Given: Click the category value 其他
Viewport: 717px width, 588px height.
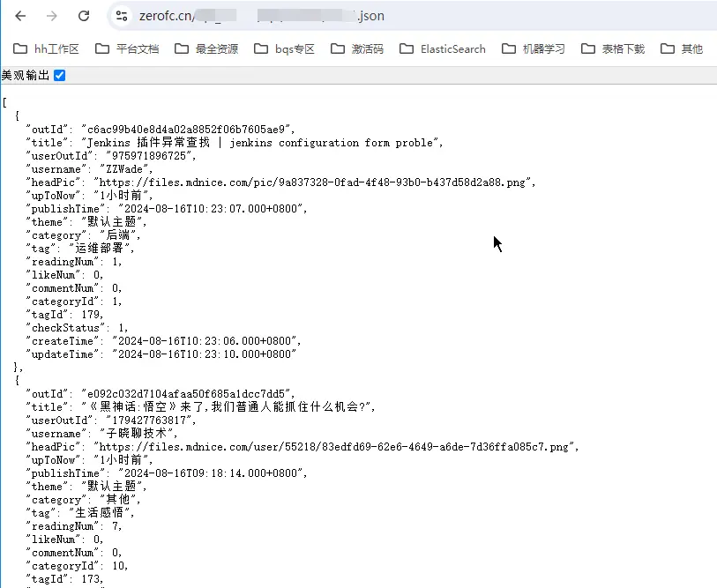Looking at the screenshot, I should tap(119, 500).
